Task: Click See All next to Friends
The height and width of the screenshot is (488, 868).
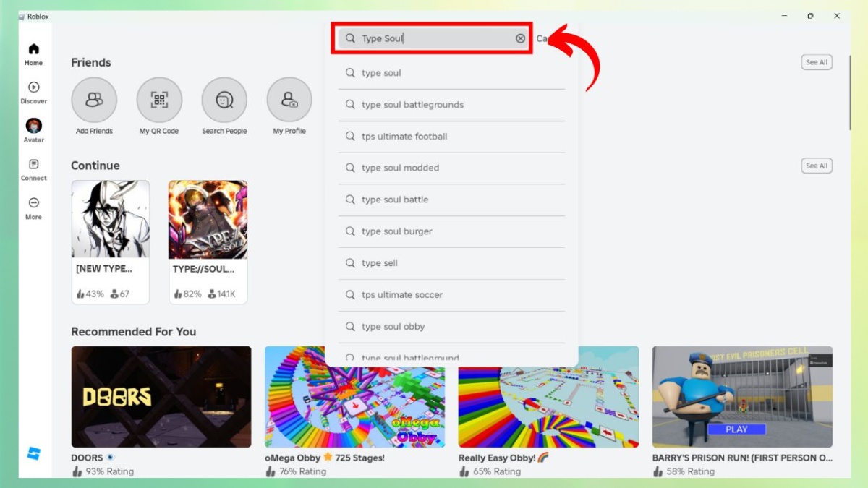Action: click(817, 62)
